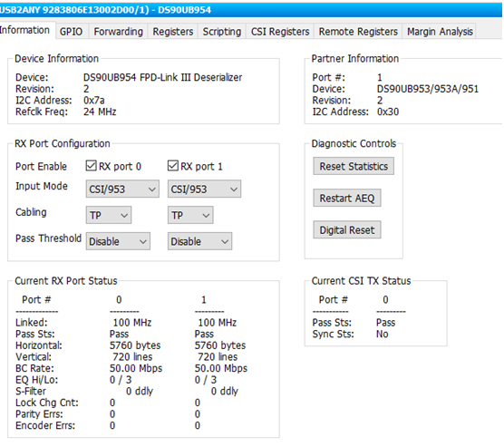Click the Reset Statistics button

coord(354,166)
